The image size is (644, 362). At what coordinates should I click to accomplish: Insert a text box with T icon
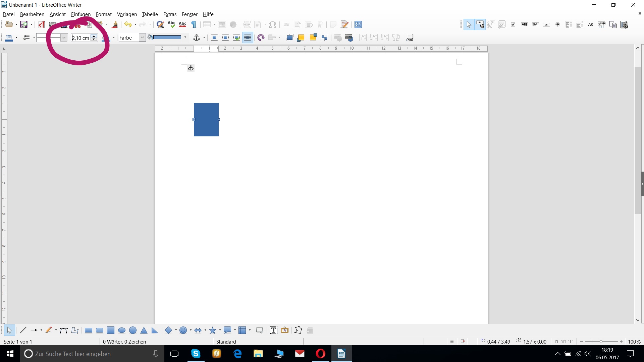274,330
